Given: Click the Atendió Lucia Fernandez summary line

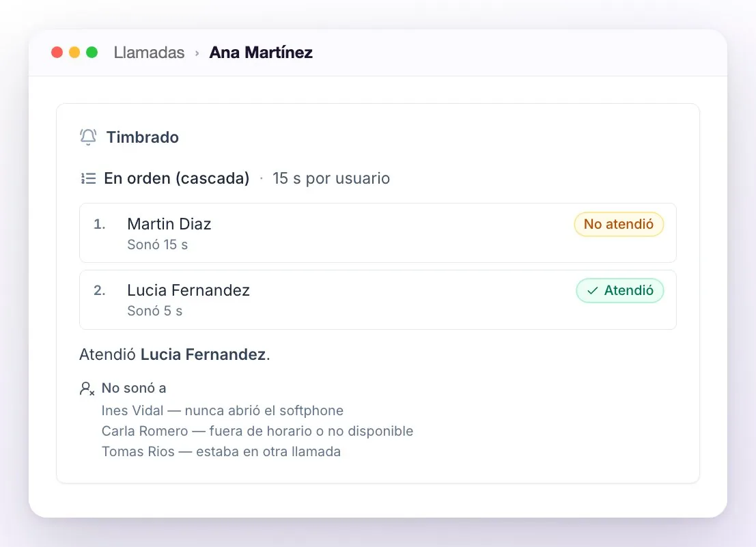Looking at the screenshot, I should (x=175, y=354).
